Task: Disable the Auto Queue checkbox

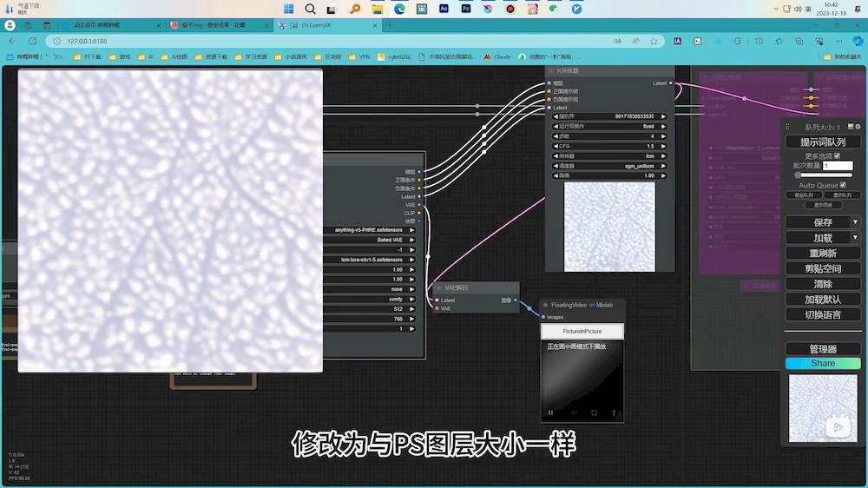Action: (843, 185)
